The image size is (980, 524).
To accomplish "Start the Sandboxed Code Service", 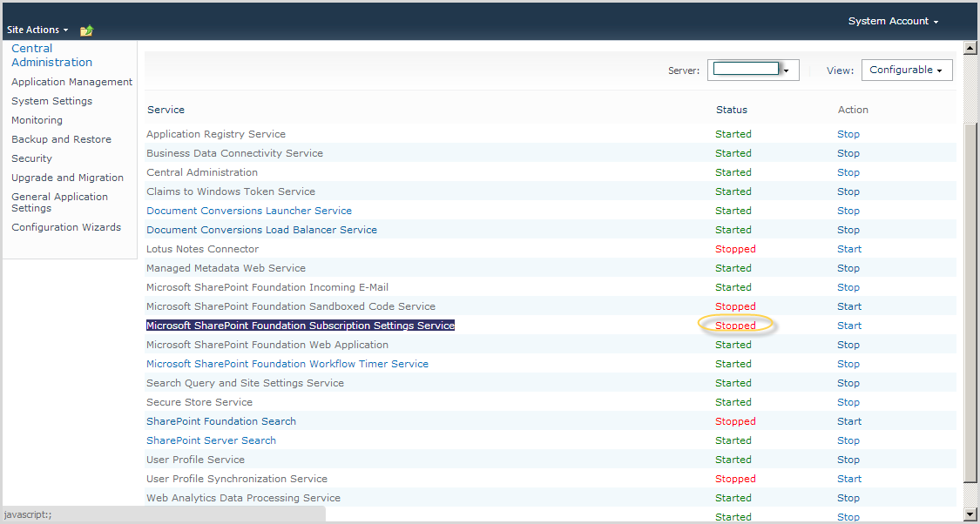I will 848,306.
